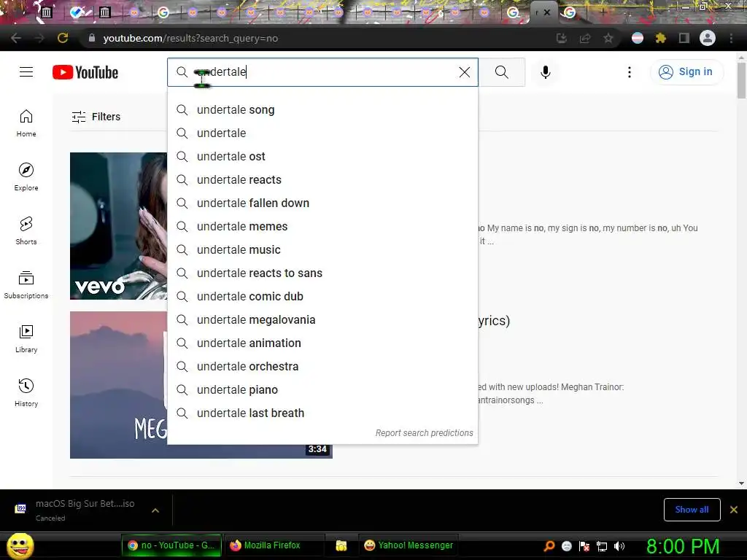
Task: View site information via the lock icon
Action: [x=92, y=38]
